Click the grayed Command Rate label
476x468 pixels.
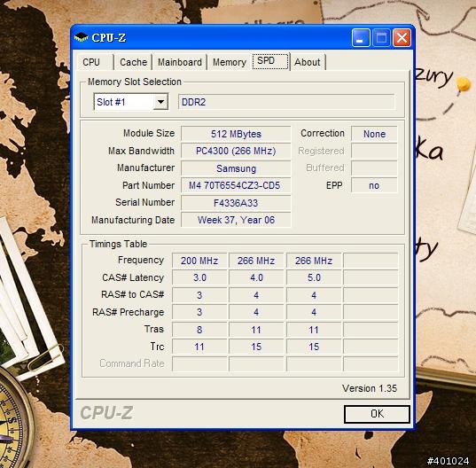coord(132,363)
